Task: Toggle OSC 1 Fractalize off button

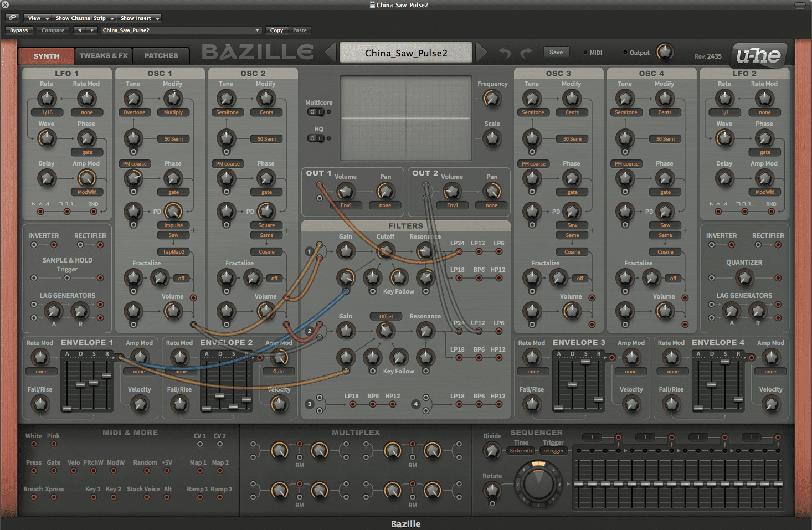Action: tap(181, 279)
